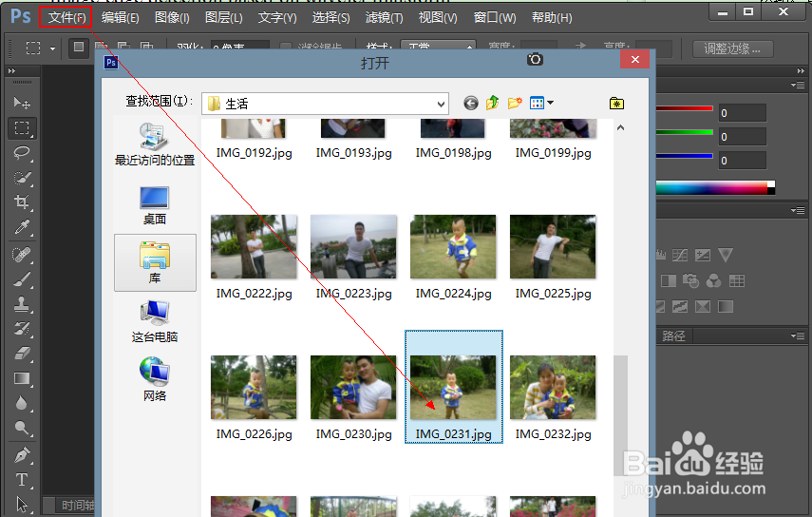Click the camera icon in dialog title
Image resolution: width=812 pixels, height=517 pixels.
(535, 60)
